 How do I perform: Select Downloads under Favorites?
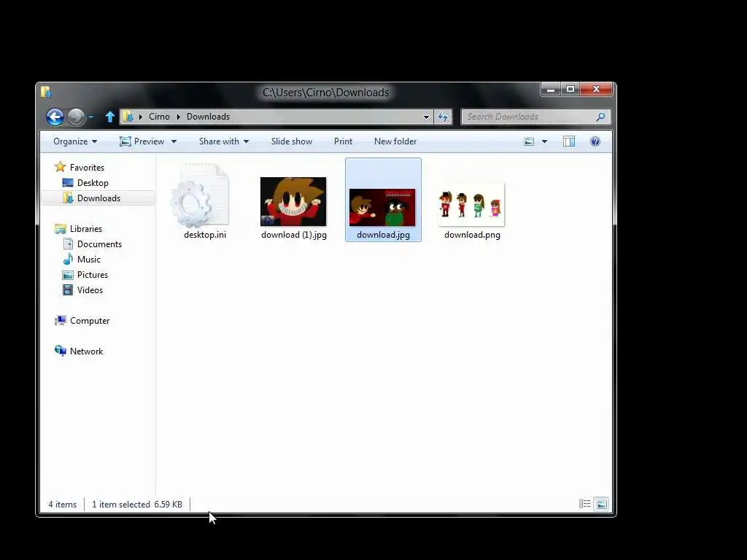[x=98, y=198]
